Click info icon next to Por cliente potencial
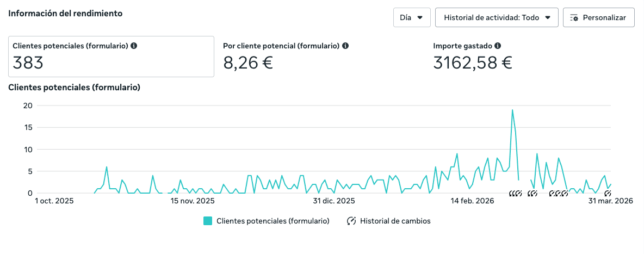This screenshot has height=254, width=644. [x=345, y=46]
